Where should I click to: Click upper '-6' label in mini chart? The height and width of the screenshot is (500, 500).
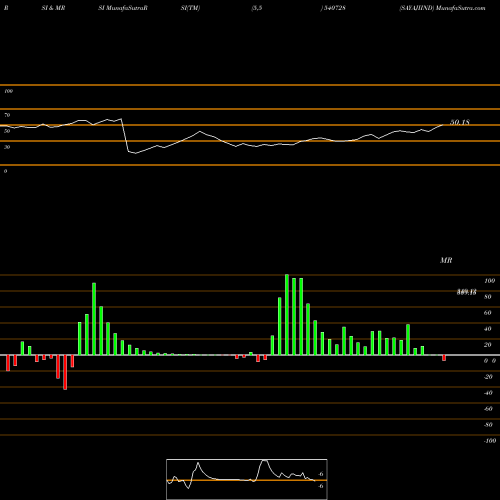click(x=320, y=474)
